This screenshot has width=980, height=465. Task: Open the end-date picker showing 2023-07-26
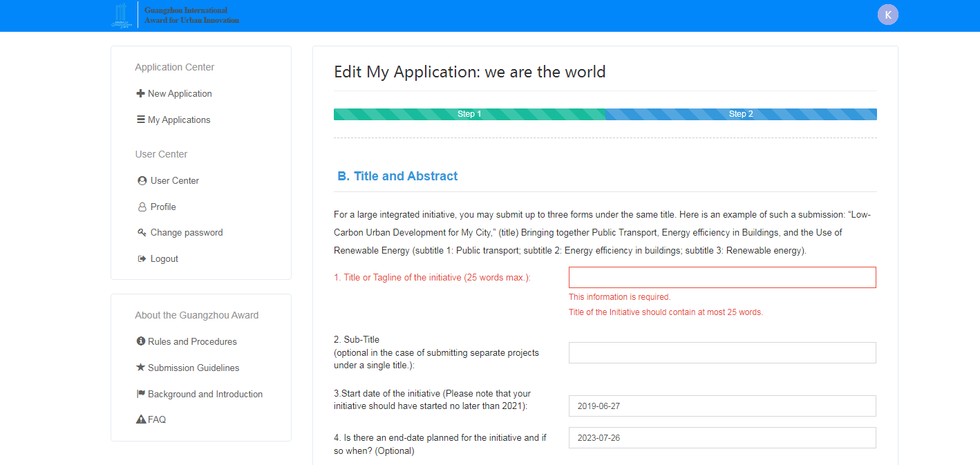click(722, 438)
